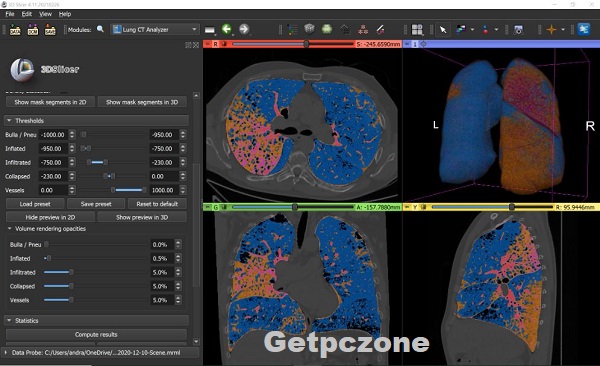The image size is (600, 366).
Task: Toggle the orange crosshair icon
Action: 551,29
